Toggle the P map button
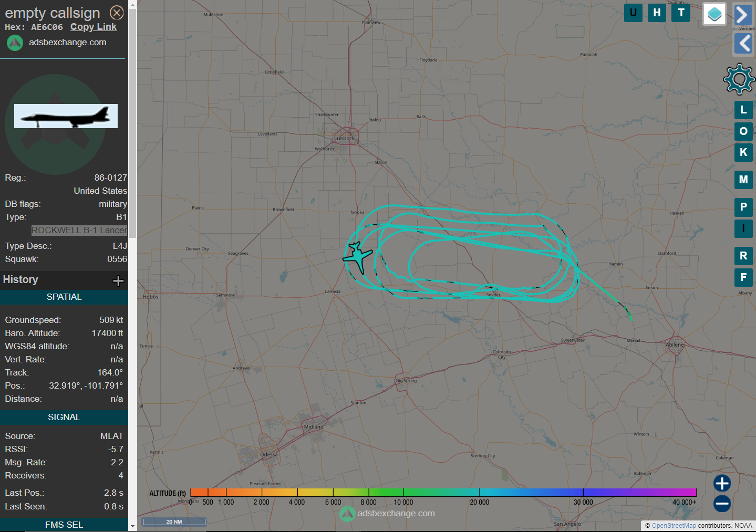 pyautogui.click(x=743, y=207)
